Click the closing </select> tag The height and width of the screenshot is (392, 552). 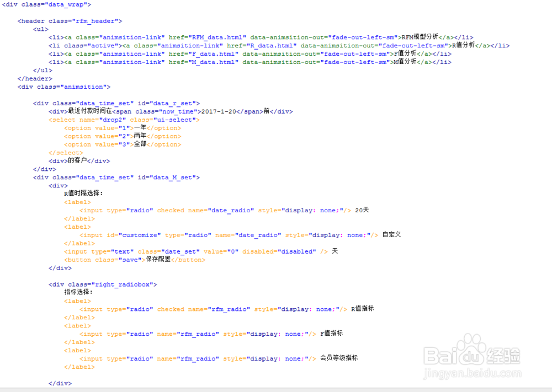66,153
